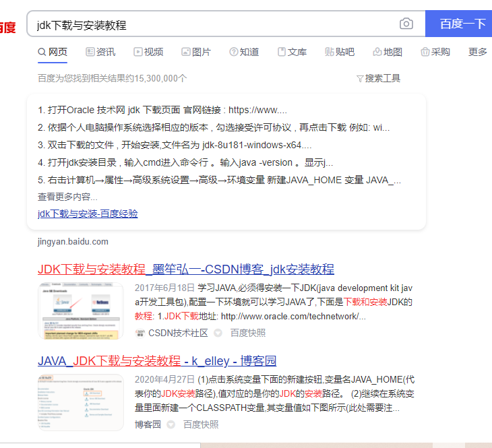Switch to the 资讯 tab

pyautogui.click(x=100, y=52)
